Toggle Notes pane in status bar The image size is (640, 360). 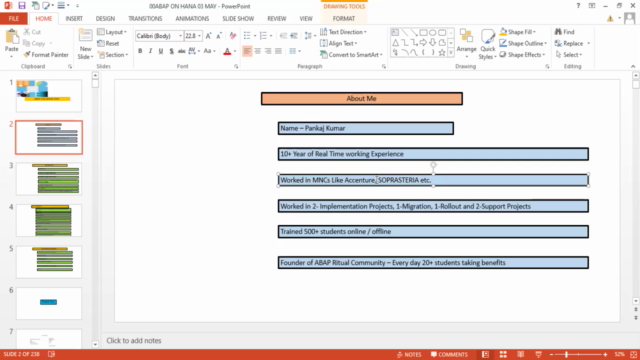point(409,354)
